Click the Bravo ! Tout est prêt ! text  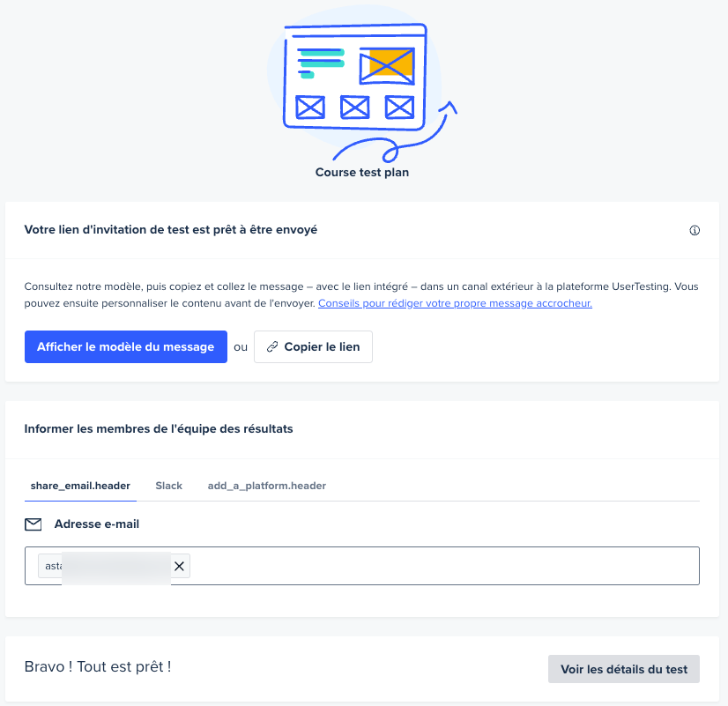click(x=98, y=666)
